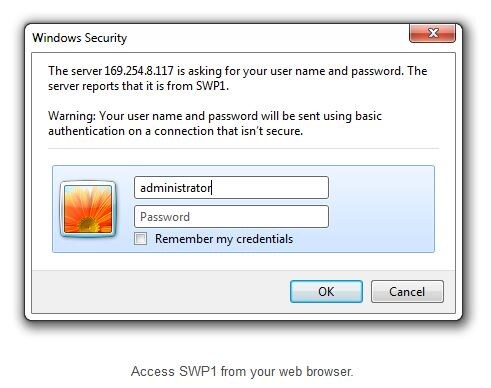This screenshot has width=491, height=388.
Task: Click the caption Access SWP1 from your web browser
Action: (x=242, y=371)
